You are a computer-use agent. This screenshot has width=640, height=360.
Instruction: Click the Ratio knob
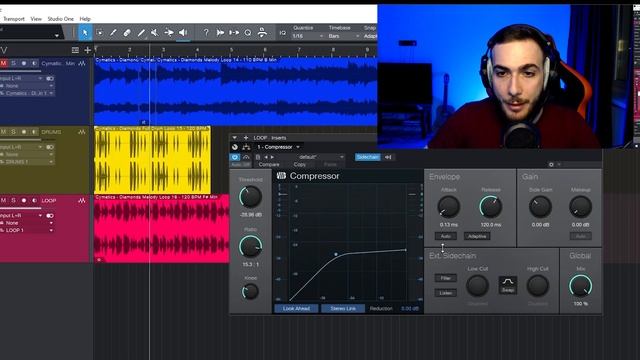(250, 246)
